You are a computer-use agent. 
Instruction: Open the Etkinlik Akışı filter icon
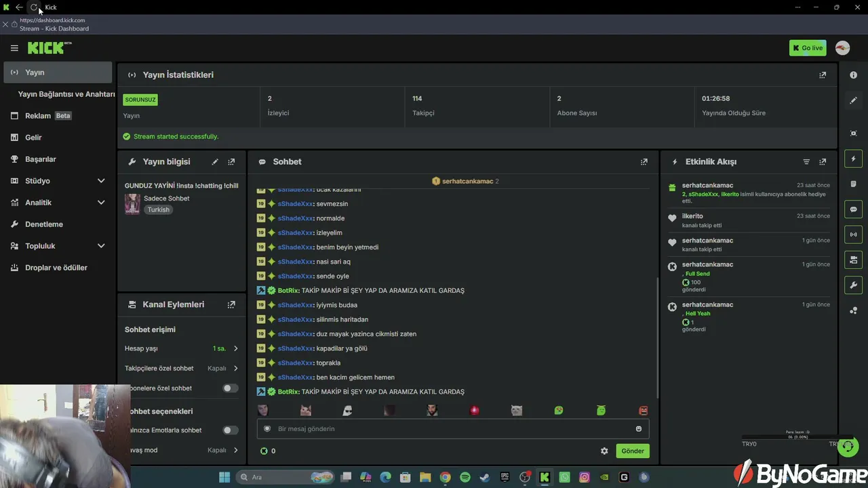coord(806,162)
